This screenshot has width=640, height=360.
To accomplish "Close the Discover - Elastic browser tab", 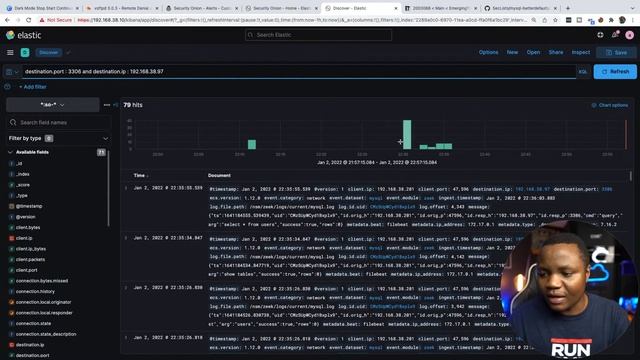I will 396,8.
